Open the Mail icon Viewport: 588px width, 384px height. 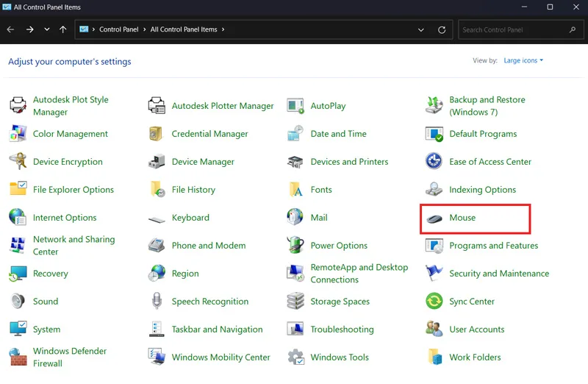[295, 217]
